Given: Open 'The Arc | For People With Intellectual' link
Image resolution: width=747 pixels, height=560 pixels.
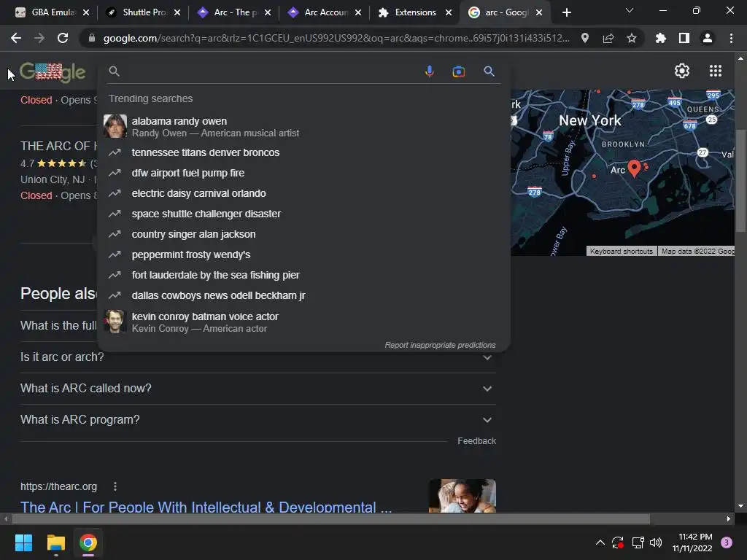Looking at the screenshot, I should pos(206,507).
